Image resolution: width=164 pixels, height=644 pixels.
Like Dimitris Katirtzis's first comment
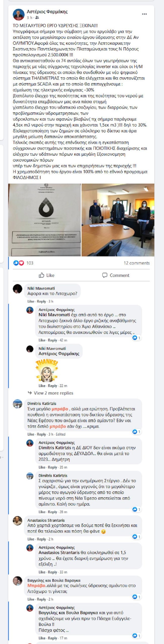point(31,434)
